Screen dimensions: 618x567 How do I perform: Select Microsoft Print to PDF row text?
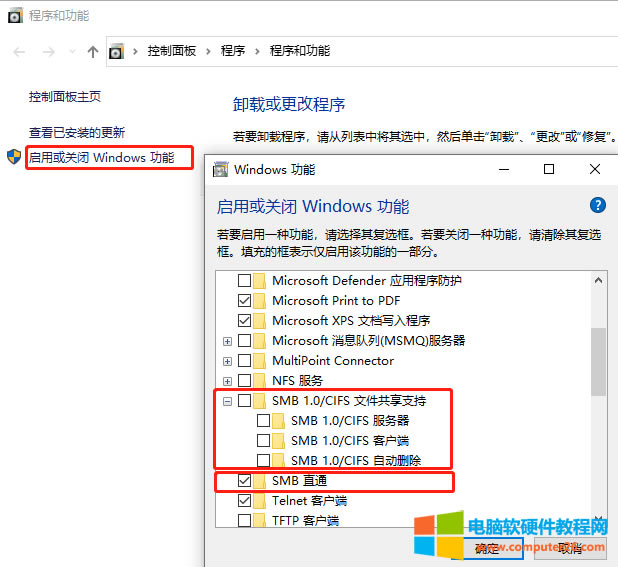(336, 301)
